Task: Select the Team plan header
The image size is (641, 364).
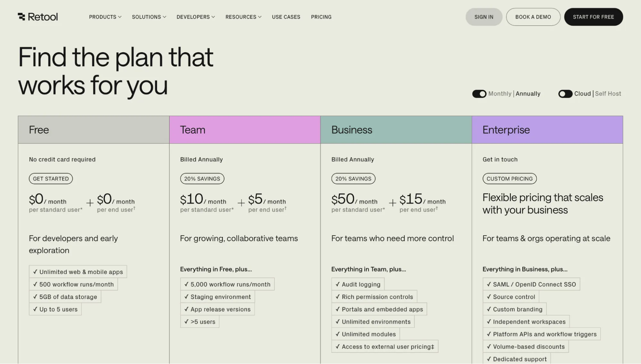Action: coord(245,130)
